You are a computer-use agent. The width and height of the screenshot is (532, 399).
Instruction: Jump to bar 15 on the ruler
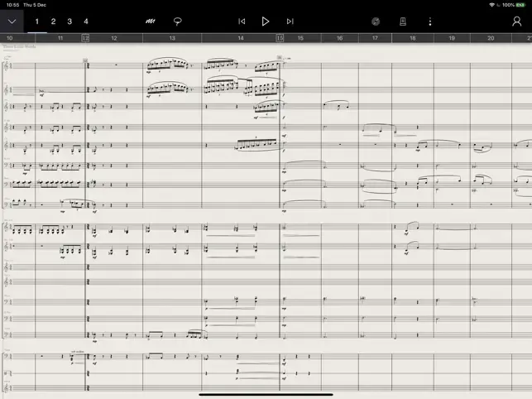click(x=300, y=38)
